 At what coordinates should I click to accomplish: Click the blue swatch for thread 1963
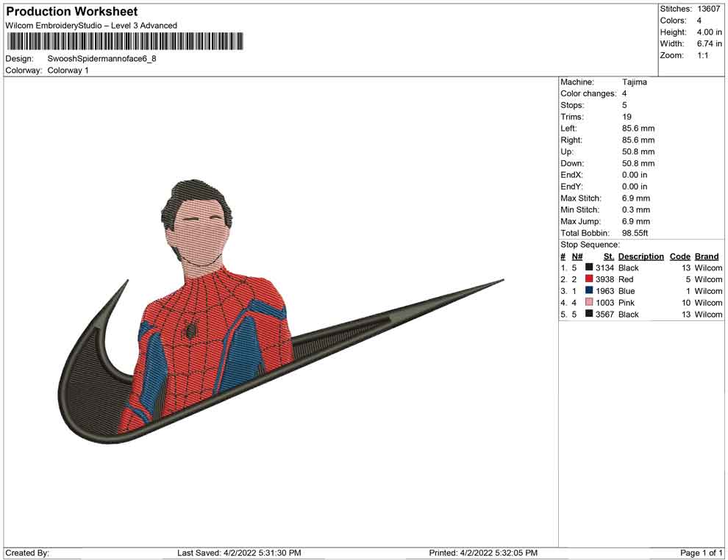tap(589, 290)
